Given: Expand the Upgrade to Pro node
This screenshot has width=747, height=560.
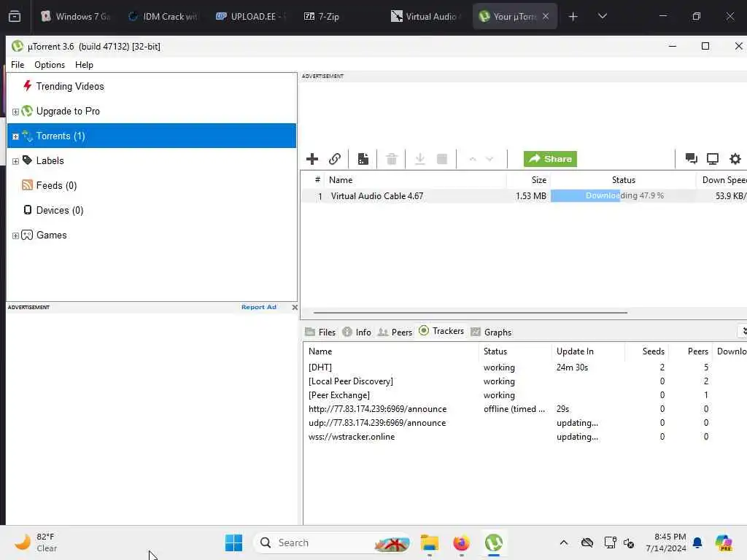Looking at the screenshot, I should pos(15,112).
